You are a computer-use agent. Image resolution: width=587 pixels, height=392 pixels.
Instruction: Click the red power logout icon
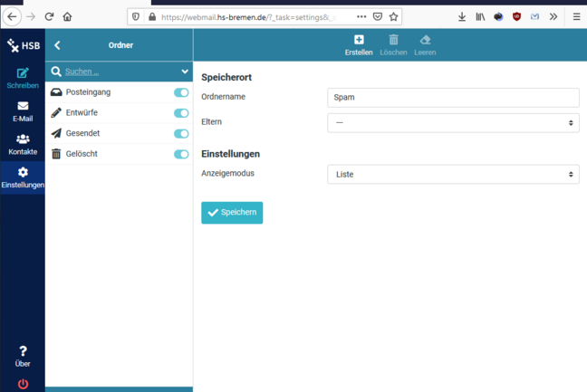23,383
